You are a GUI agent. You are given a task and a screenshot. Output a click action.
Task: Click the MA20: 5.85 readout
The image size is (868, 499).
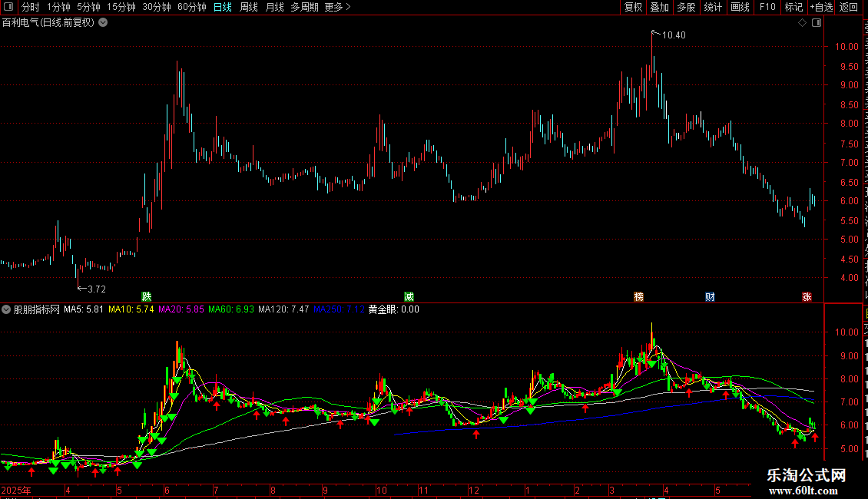181,310
